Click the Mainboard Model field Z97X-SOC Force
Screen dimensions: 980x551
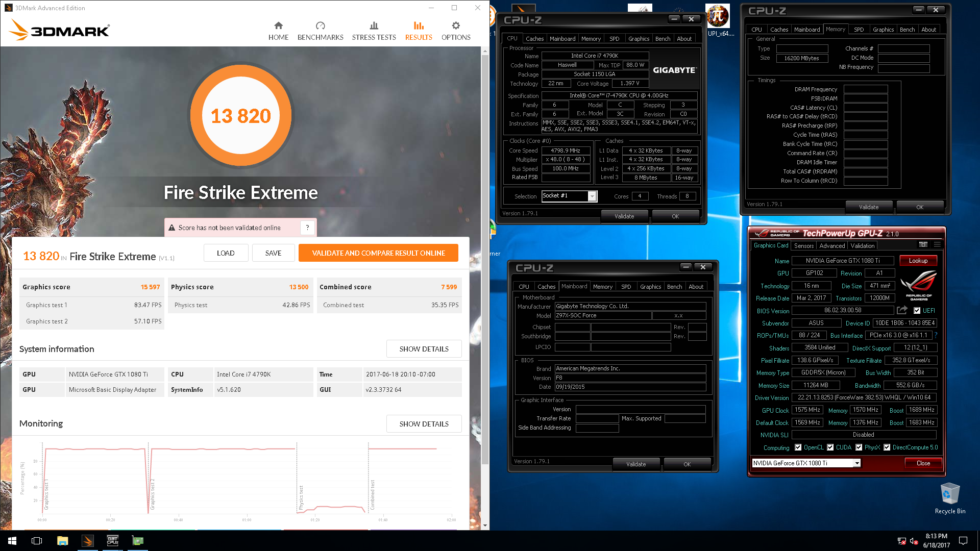(603, 316)
